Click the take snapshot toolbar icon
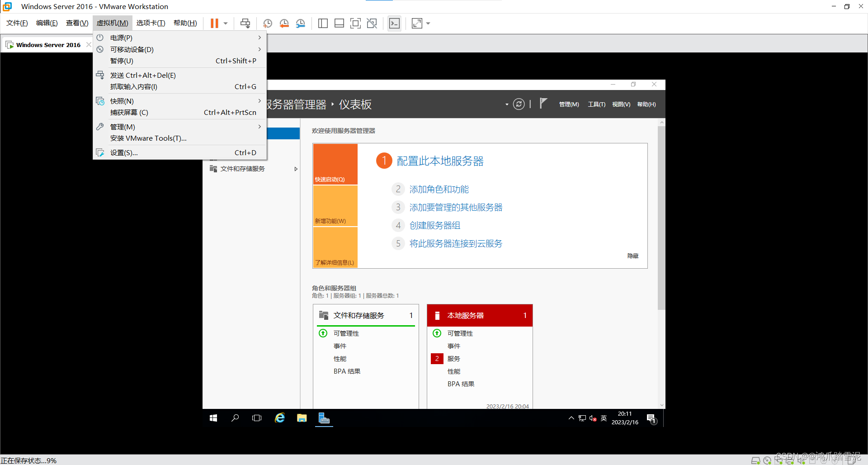This screenshot has width=868, height=465. pyautogui.click(x=268, y=23)
